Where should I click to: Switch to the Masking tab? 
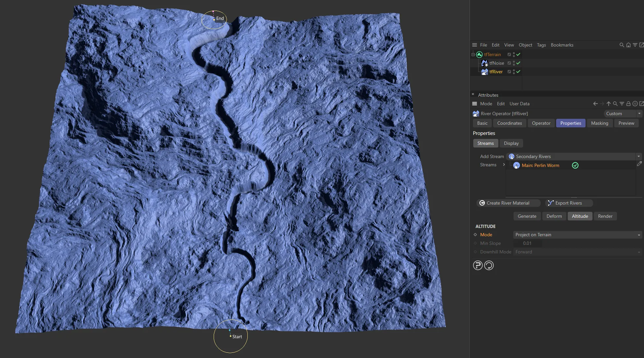coord(600,123)
